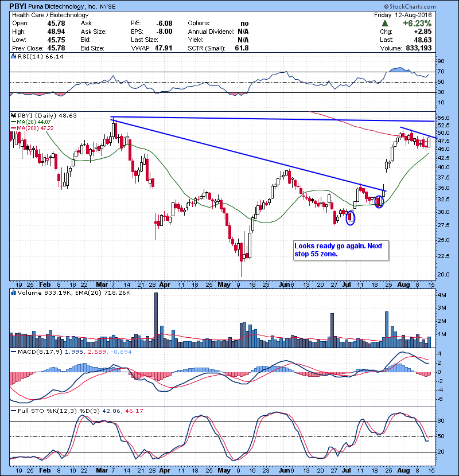Click the Health Care / Biotechnology sector label
This screenshot has width=459, height=476.
[50, 15]
